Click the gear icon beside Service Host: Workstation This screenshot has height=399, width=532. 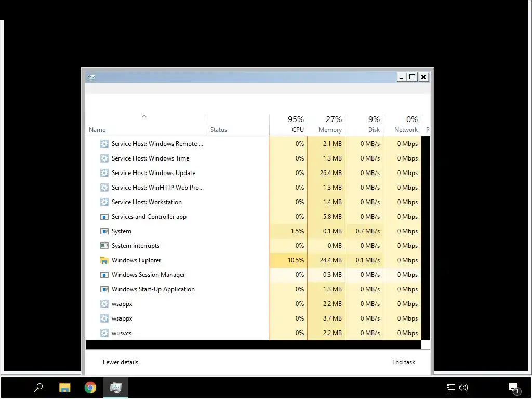click(x=104, y=202)
